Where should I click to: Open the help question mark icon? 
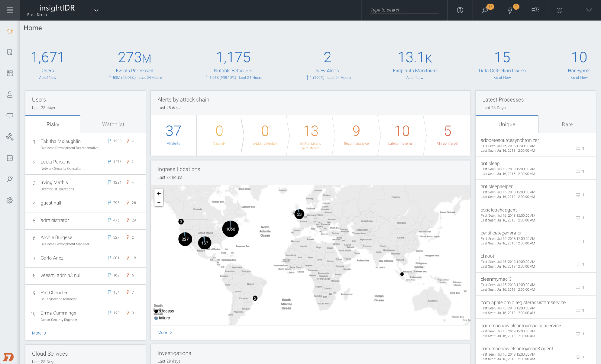pyautogui.click(x=460, y=10)
